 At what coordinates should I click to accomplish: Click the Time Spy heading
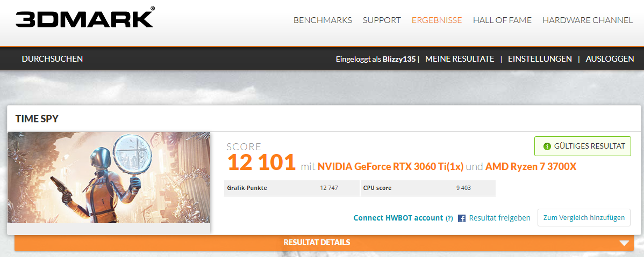[x=37, y=119]
